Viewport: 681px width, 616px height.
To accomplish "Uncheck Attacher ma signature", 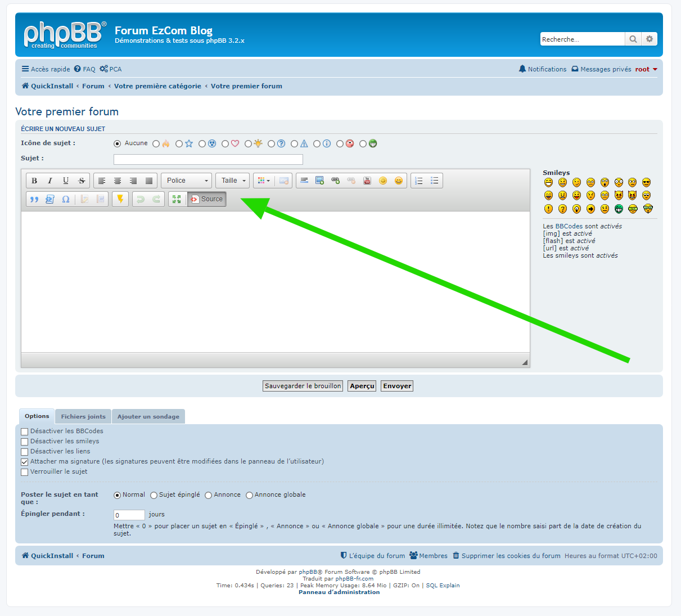I will click(x=25, y=462).
